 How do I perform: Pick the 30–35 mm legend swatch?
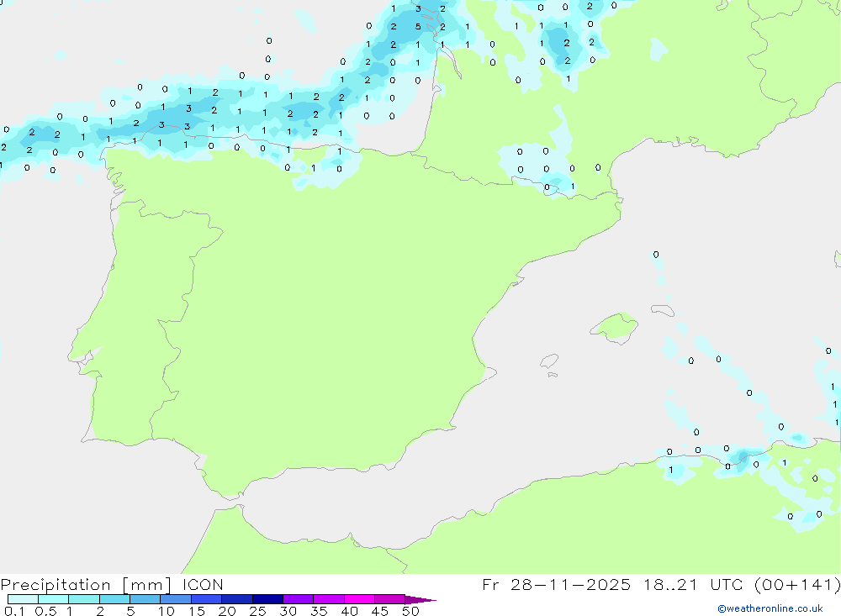(298, 599)
